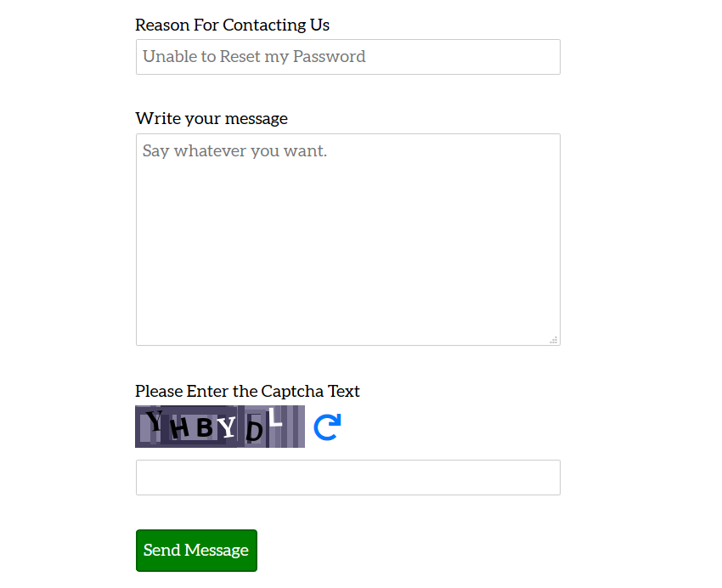Click the letter H in the captcha
Screen dimensions: 722x588
coord(179,429)
